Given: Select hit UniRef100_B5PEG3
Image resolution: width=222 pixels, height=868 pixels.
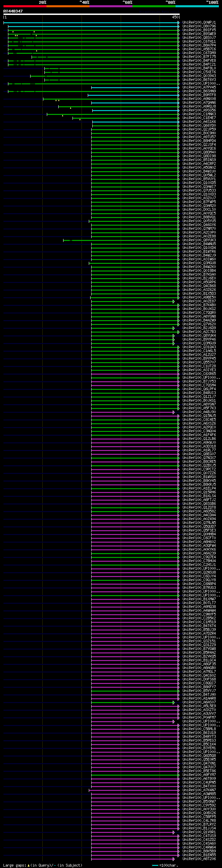Looking at the screenshot, I should point(199,741).
